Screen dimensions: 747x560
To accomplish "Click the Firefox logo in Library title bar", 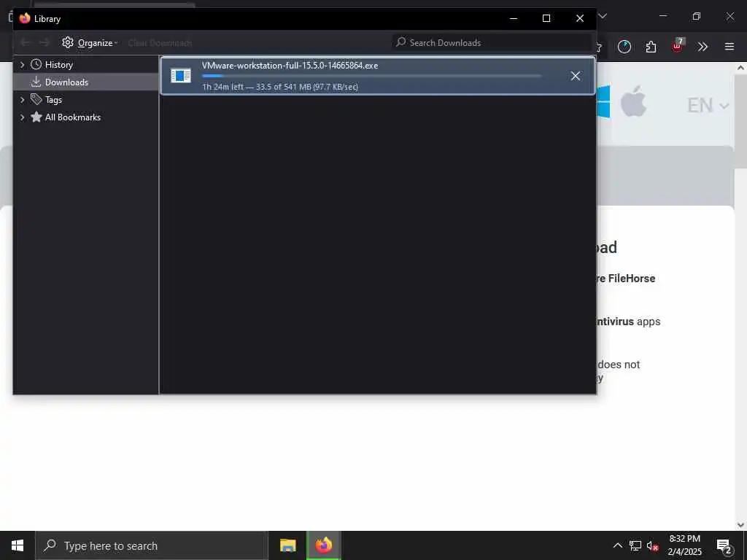I will click(25, 18).
